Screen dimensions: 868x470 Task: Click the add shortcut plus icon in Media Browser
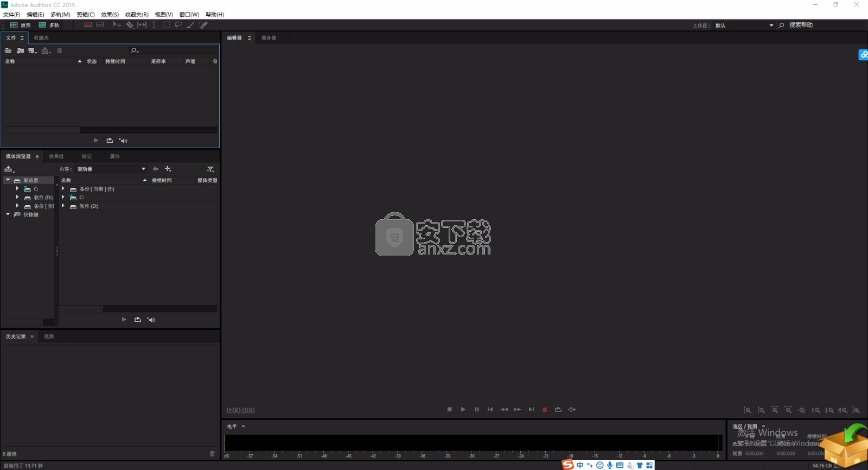tap(168, 169)
